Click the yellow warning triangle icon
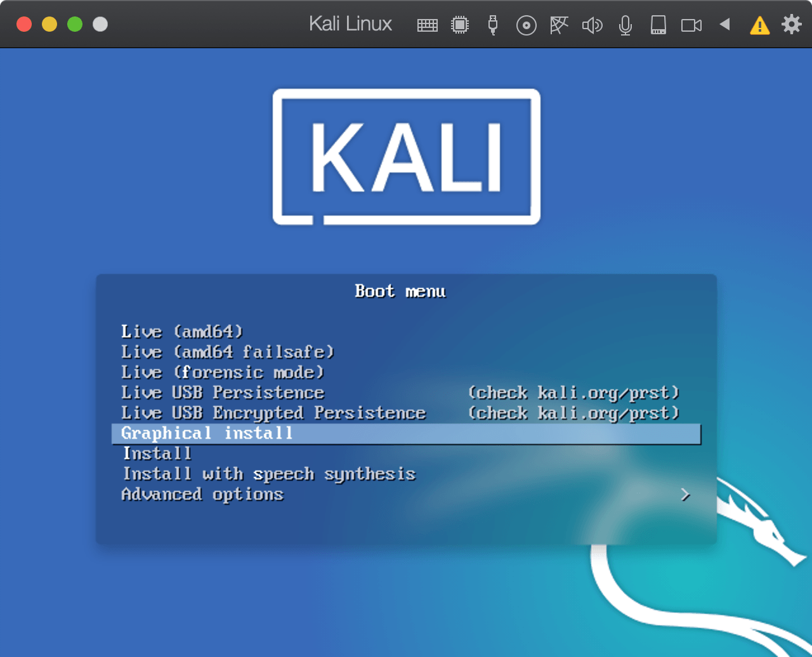Screen dimensions: 812x657 (x=759, y=25)
